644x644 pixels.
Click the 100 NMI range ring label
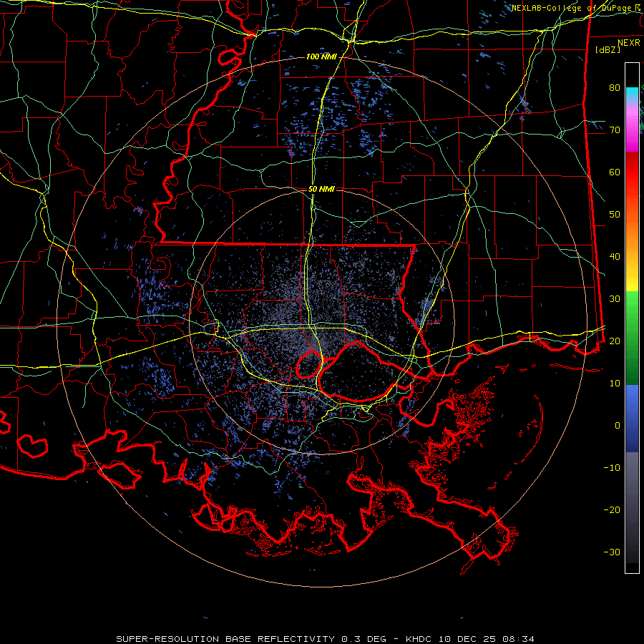coord(321,57)
